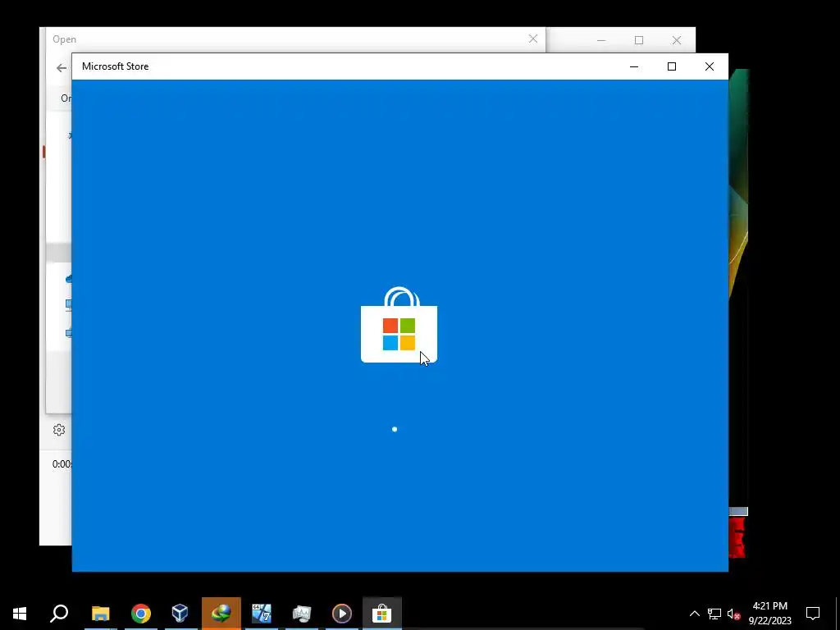Click muted volume speaker tray icon
840x630 pixels.
pyautogui.click(x=733, y=614)
